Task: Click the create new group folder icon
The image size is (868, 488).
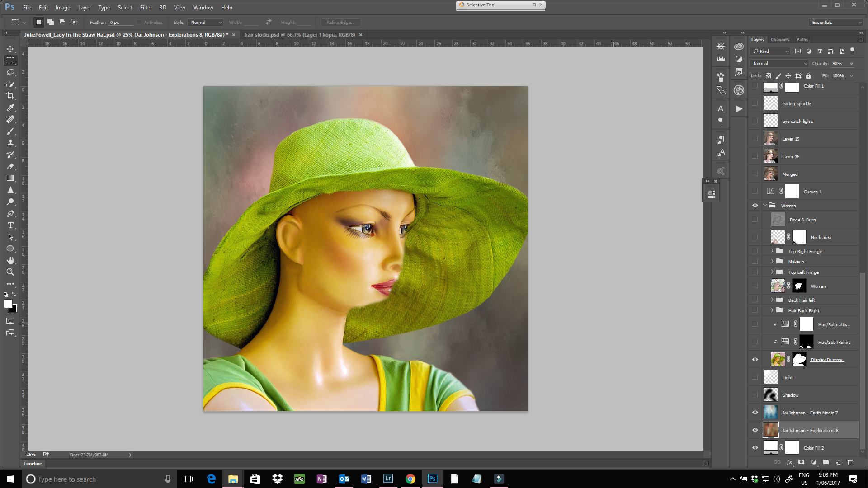Action: coord(826,462)
